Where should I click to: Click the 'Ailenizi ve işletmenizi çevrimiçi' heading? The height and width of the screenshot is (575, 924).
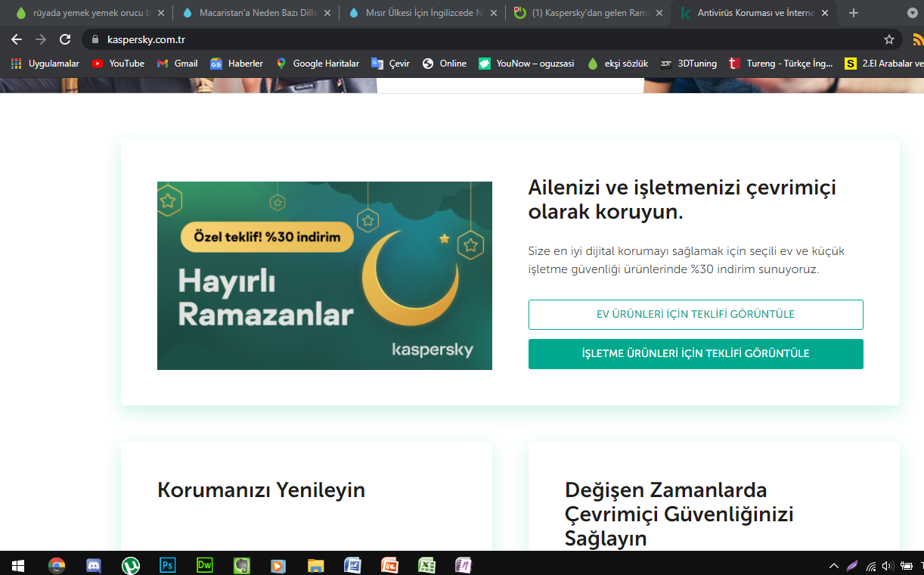tap(682, 200)
